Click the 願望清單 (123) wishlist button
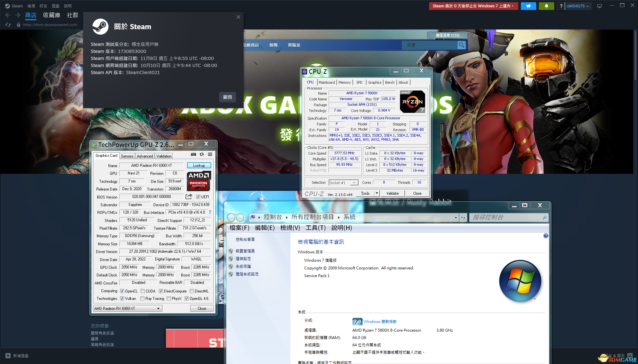 click(x=447, y=35)
